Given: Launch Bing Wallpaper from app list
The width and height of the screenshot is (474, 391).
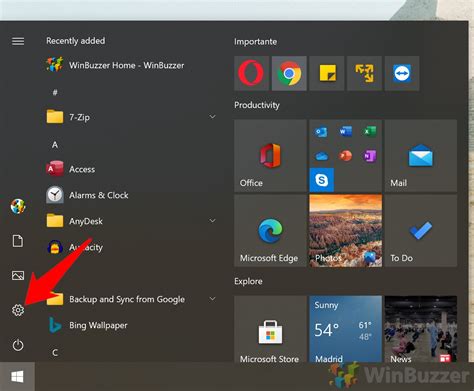Looking at the screenshot, I should click(x=132, y=325).
